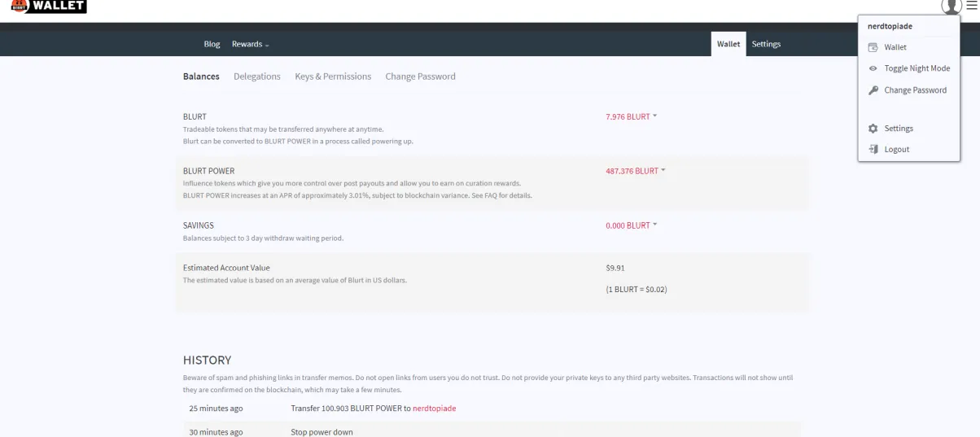Click the BLURT POWER heading
This screenshot has width=980, height=437.
coord(208,171)
